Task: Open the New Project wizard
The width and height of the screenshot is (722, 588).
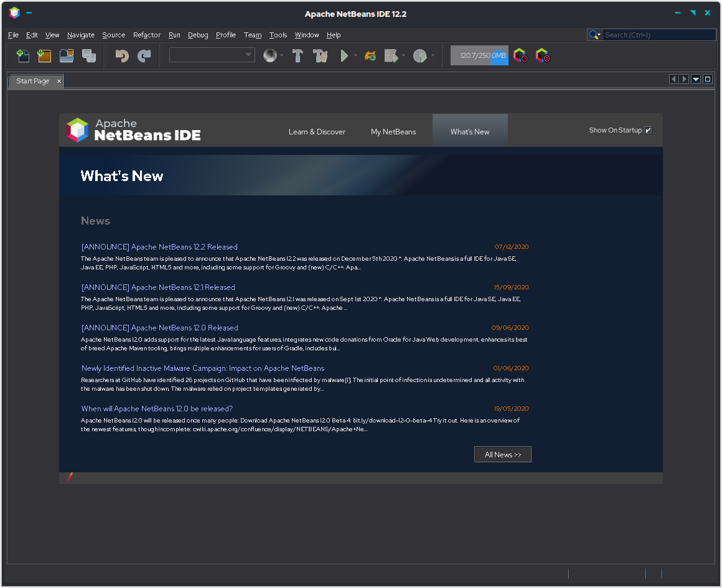Action: pos(44,55)
